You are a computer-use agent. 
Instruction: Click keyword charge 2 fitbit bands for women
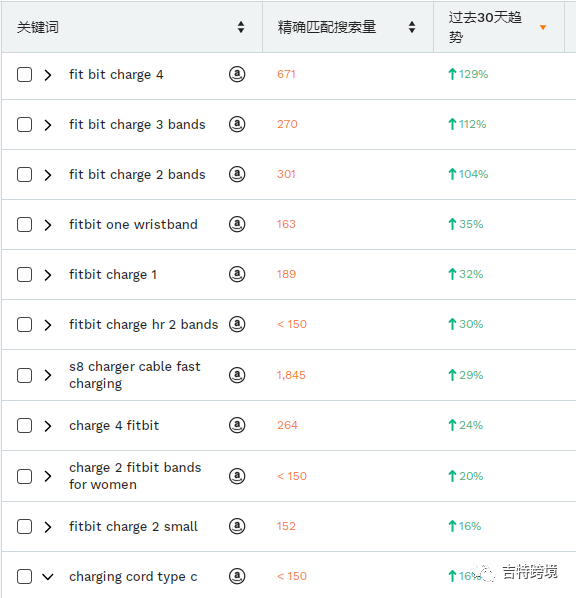(135, 476)
